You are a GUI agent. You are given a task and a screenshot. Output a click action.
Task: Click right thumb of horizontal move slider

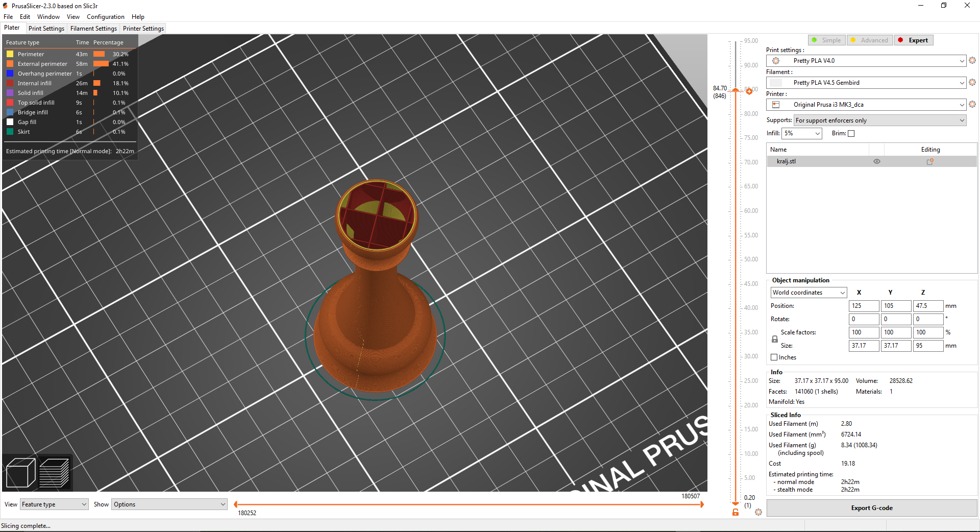(702, 504)
